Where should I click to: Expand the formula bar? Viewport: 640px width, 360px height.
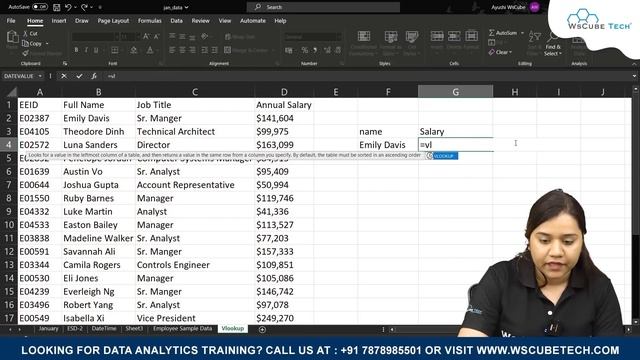(x=634, y=76)
